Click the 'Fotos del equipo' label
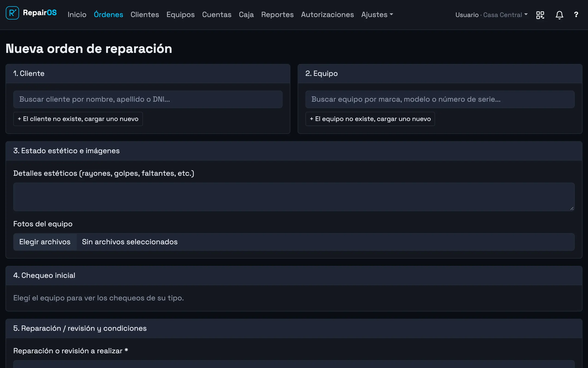588x368 pixels. pos(43,224)
